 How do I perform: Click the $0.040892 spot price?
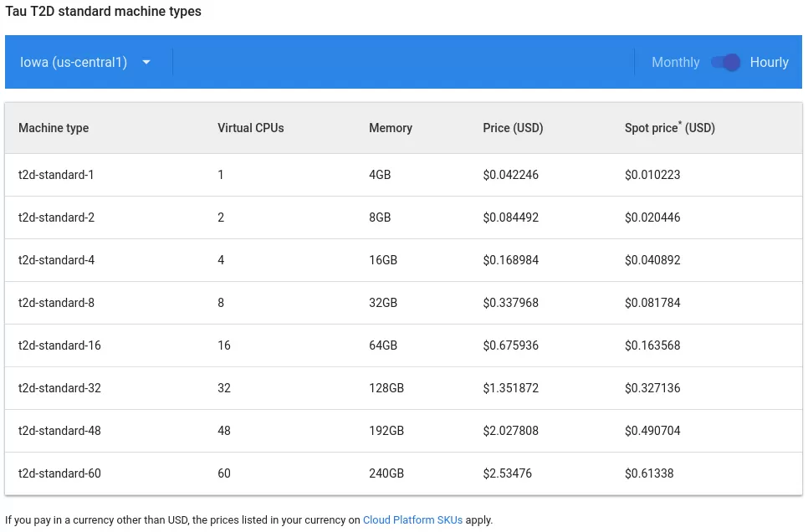(652, 260)
